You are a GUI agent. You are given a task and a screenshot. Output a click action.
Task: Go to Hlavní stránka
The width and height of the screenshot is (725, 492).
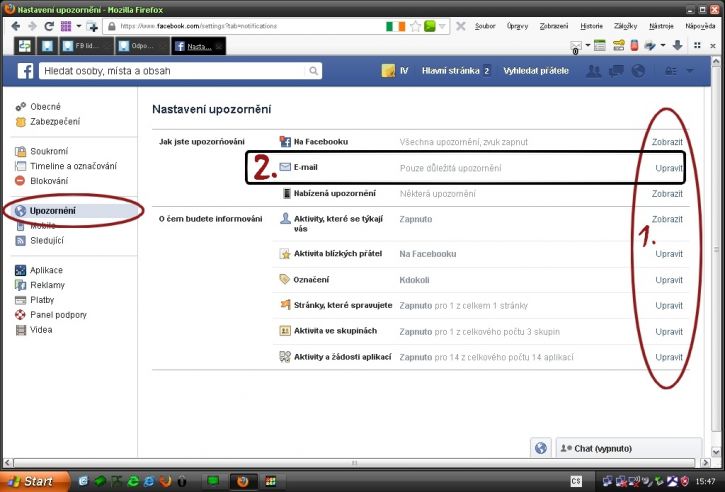coord(450,71)
